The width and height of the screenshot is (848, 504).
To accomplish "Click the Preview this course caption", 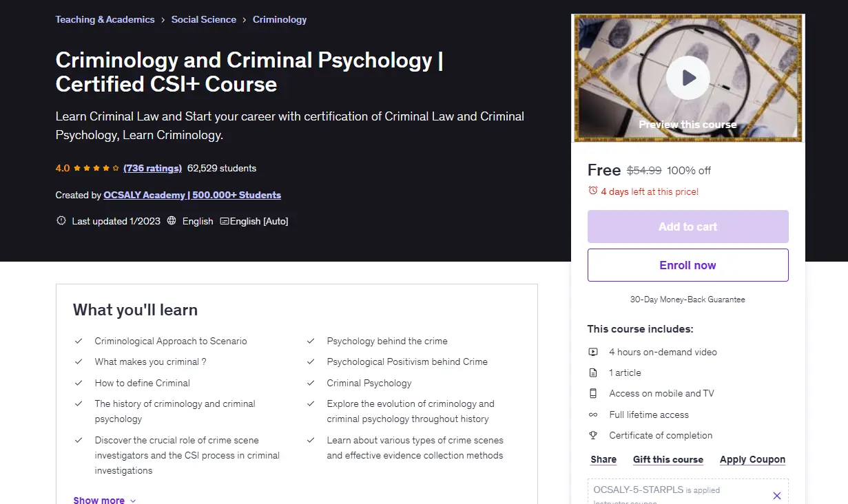I will pos(687,125).
